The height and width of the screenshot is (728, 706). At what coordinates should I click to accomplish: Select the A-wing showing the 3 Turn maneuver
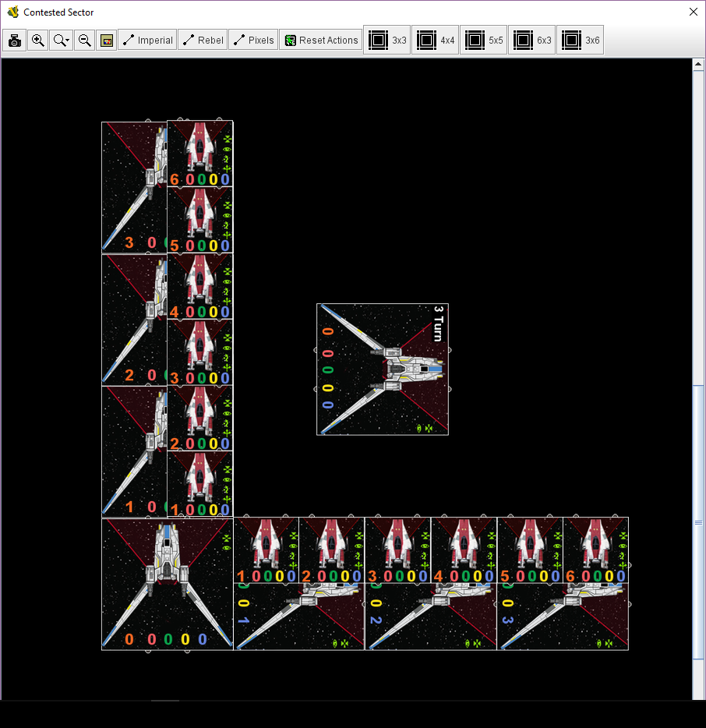(382, 369)
